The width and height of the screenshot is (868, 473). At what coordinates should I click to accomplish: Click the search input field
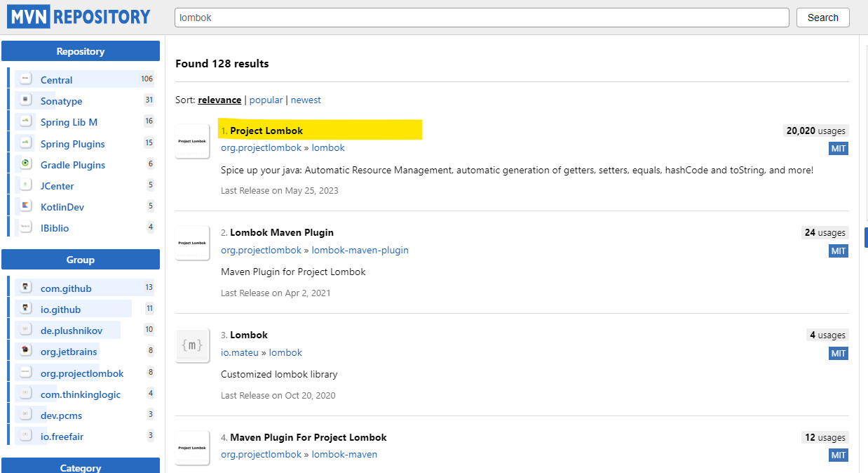tap(482, 18)
